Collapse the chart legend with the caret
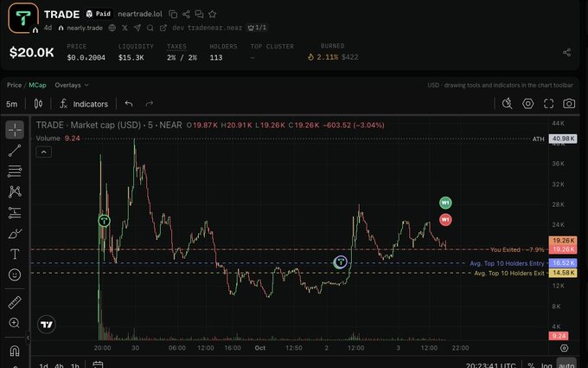The height and width of the screenshot is (368, 588). pyautogui.click(x=43, y=152)
